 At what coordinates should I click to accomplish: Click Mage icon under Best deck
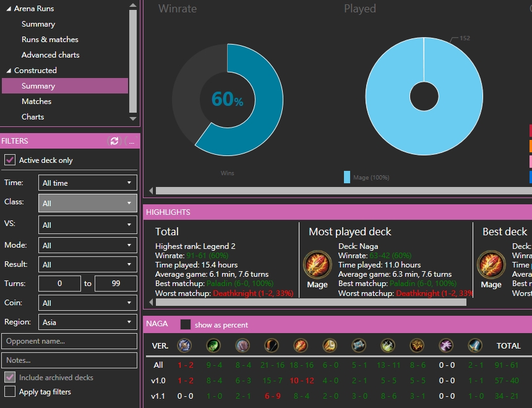pyautogui.click(x=491, y=265)
